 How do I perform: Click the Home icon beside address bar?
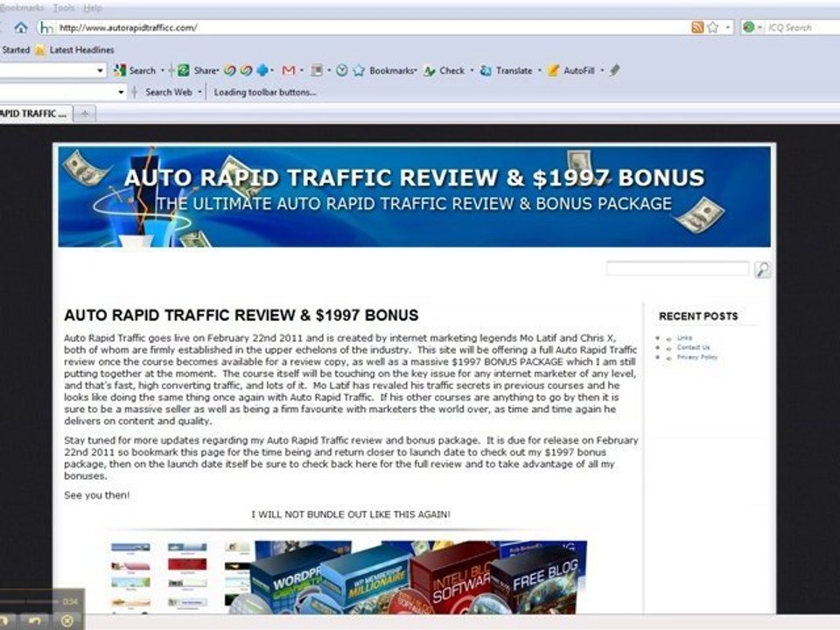21,27
